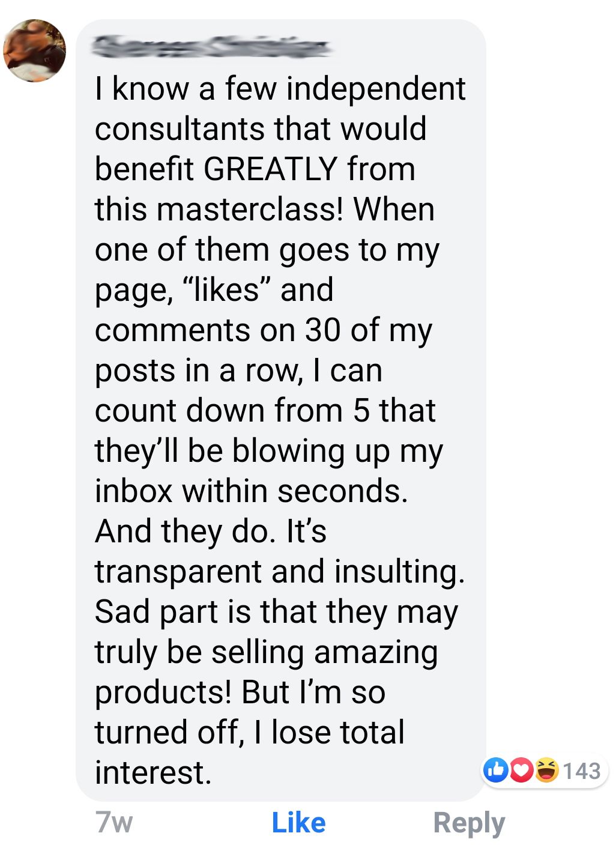Click the number 30 in the comment
Screen dimensions: 616x845
[x=322, y=330]
